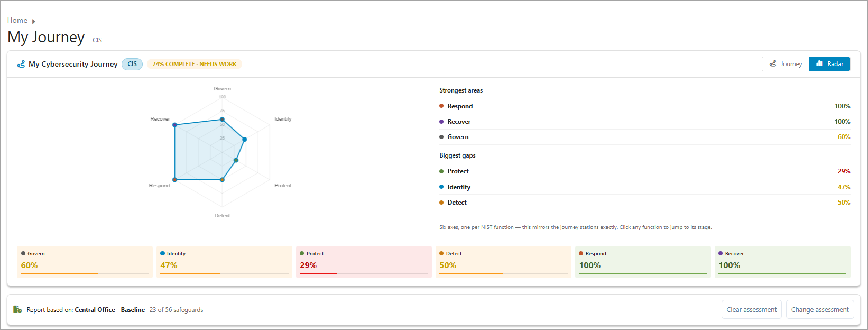Click the Biggest gaps heading
Screen dimensions: 868x330
tap(457, 155)
